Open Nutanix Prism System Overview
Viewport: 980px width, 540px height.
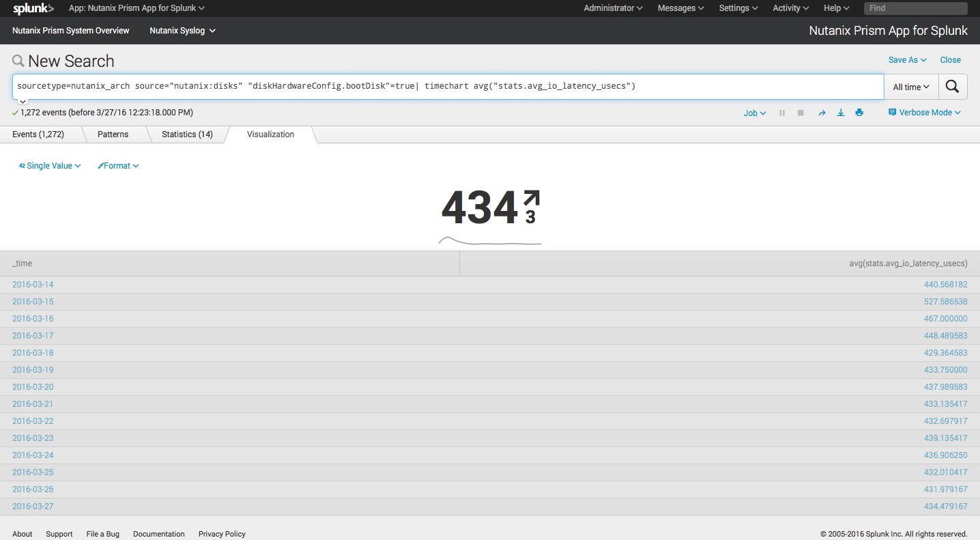tap(71, 31)
